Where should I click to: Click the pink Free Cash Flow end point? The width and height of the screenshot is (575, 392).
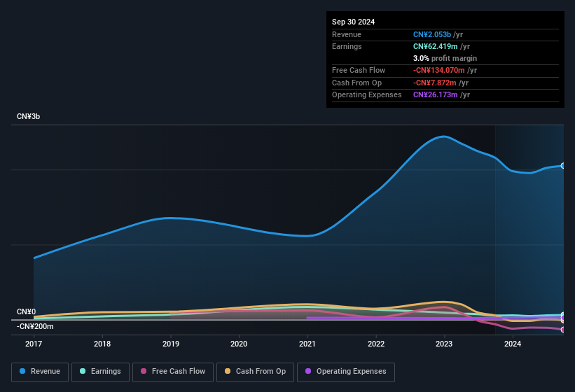click(x=563, y=330)
